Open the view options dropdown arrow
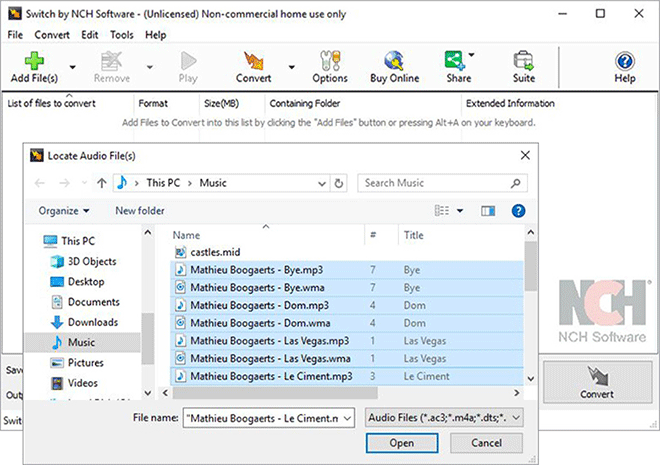 tap(460, 211)
